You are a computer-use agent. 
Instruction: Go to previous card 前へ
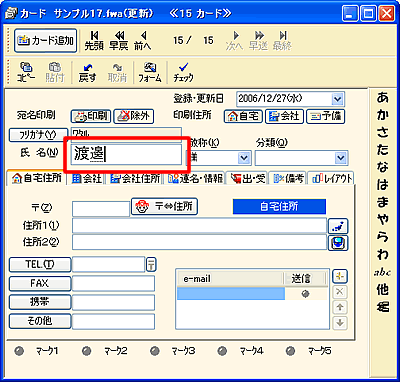tap(143, 41)
